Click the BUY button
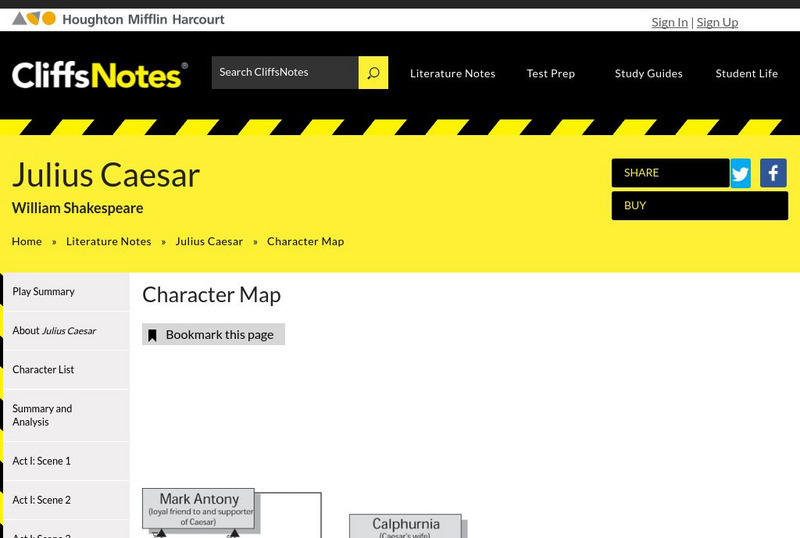This screenshot has width=800, height=538. (699, 206)
